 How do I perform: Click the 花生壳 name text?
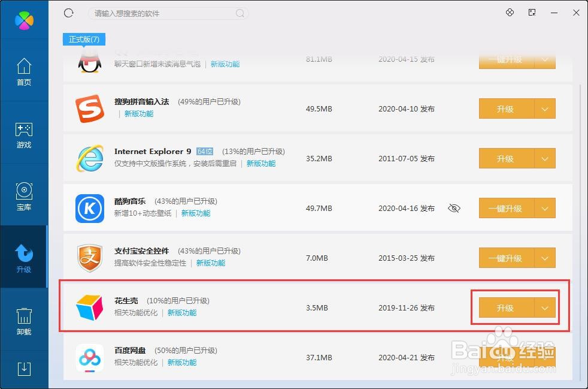coord(126,301)
